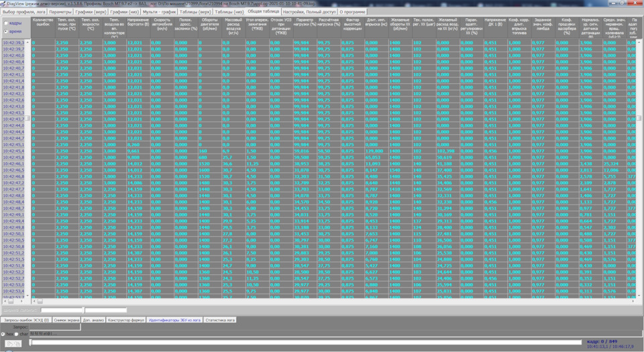The image size is (644, 352).
Task: Click the column width slider handle
Action: pos(84,310)
